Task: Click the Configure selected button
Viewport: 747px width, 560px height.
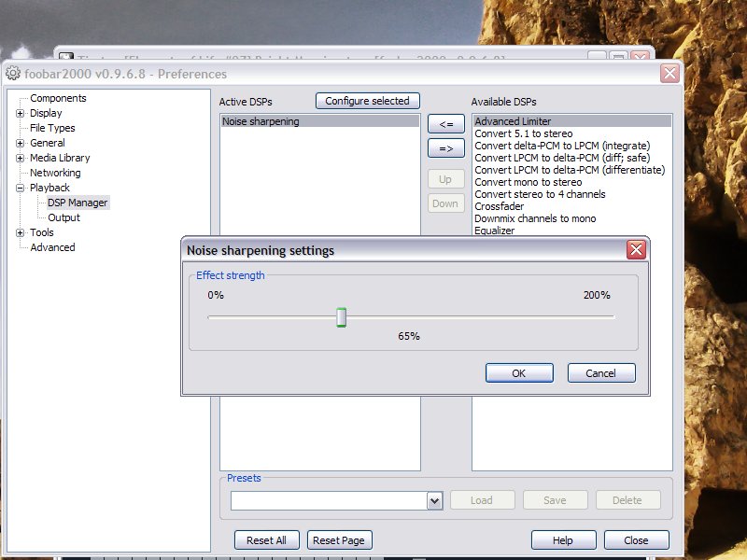Action: 367,101
